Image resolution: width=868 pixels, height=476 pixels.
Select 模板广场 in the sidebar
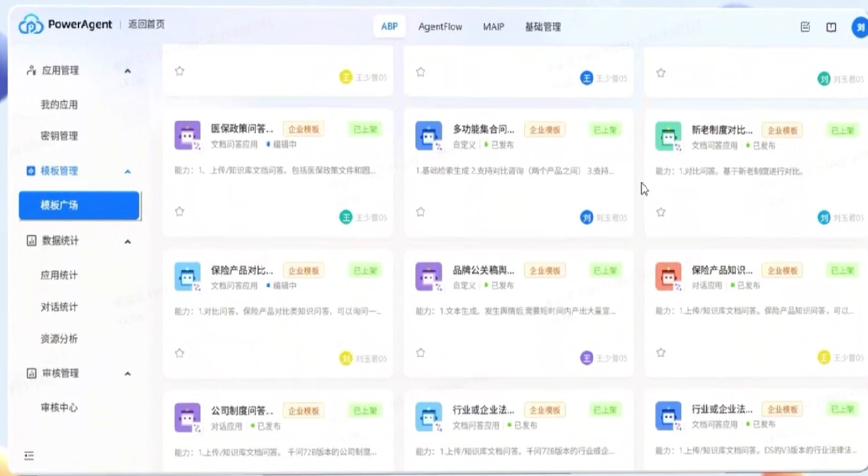coord(79,204)
